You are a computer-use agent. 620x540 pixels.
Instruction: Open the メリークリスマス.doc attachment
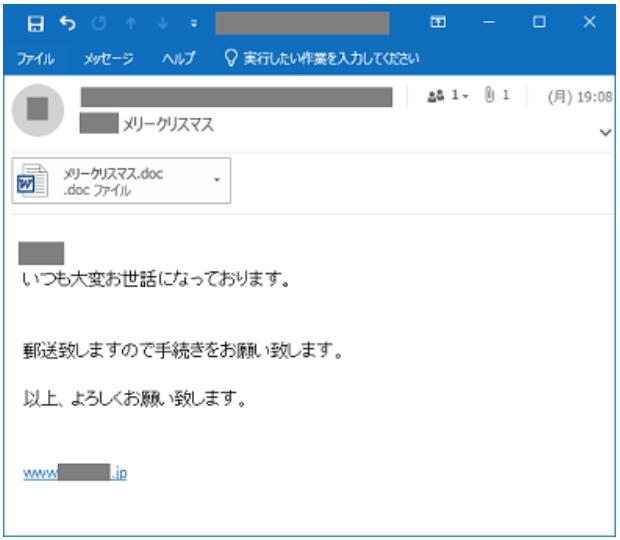(x=121, y=181)
